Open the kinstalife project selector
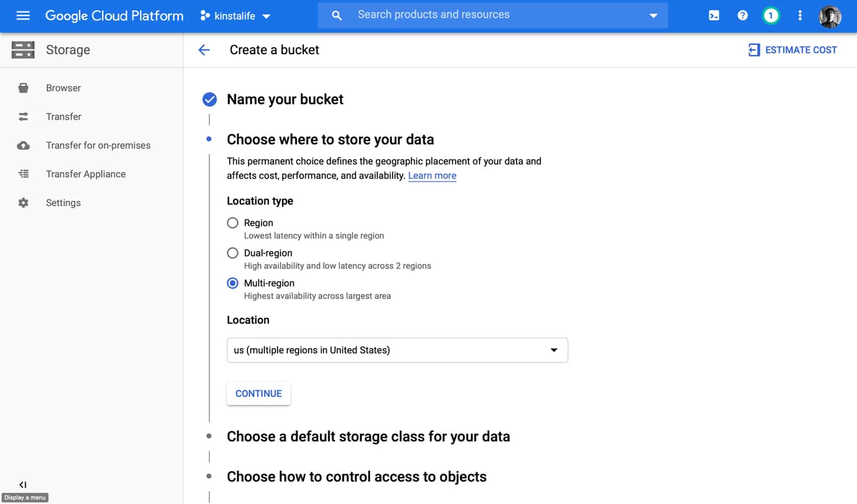 [x=234, y=15]
